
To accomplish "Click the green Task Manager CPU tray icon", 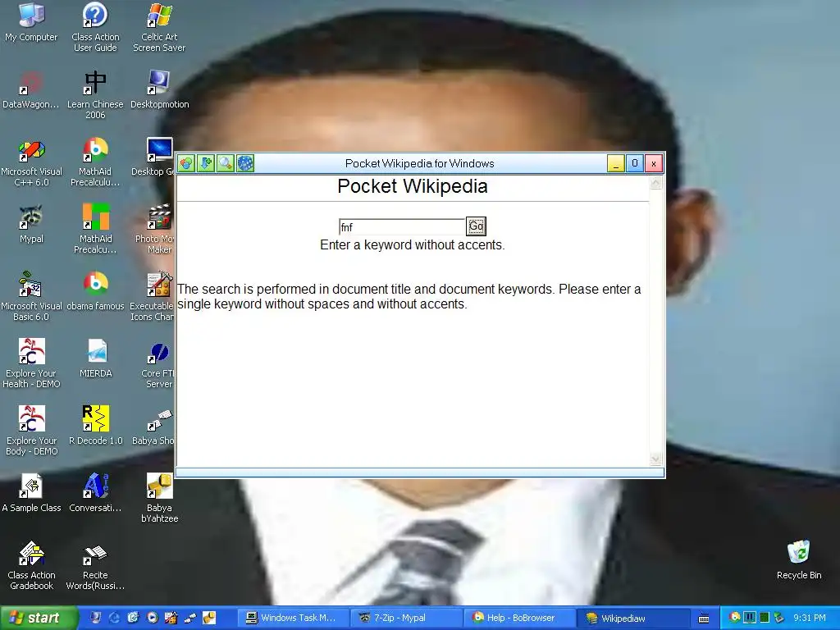I will pyautogui.click(x=765, y=617).
